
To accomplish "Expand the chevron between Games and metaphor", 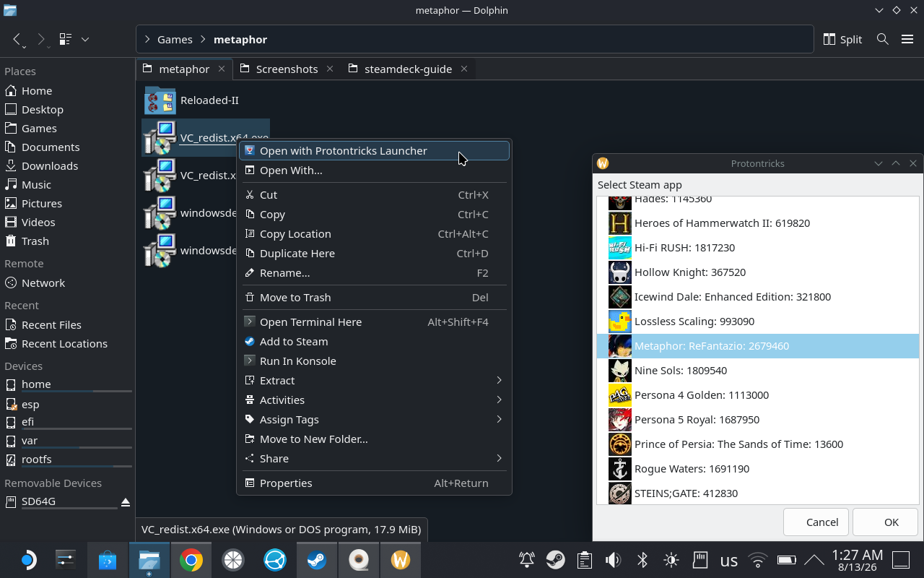I will click(203, 39).
